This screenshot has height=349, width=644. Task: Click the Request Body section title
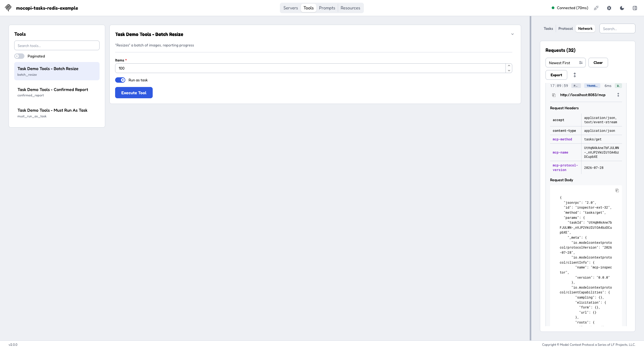coord(561,180)
